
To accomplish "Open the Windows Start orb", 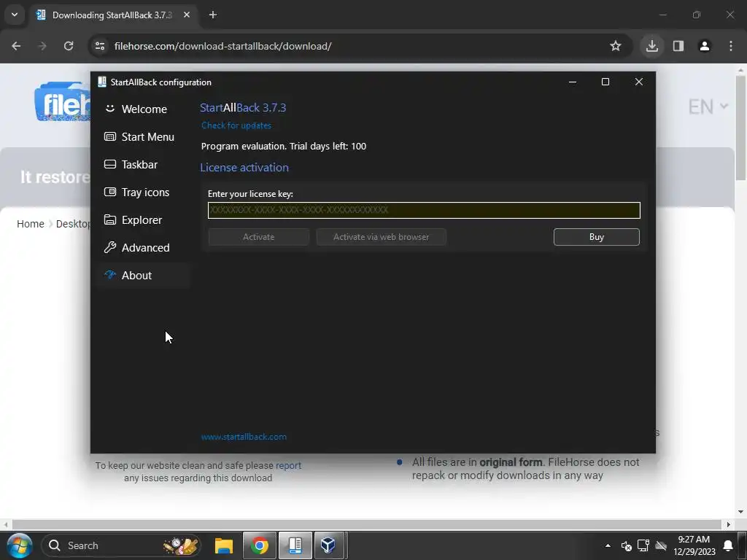I will pos(20,545).
